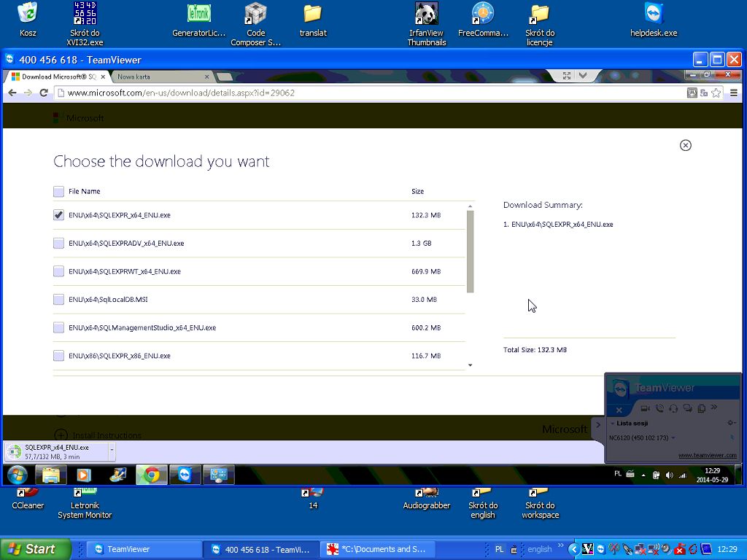Open the Chrome hamburger menu
The height and width of the screenshot is (560, 747).
pyautogui.click(x=733, y=93)
